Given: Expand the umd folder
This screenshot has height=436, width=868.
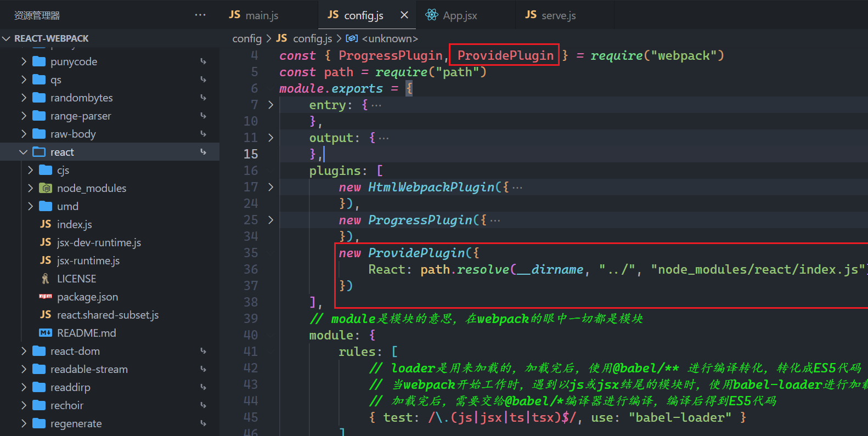Looking at the screenshot, I should point(30,206).
